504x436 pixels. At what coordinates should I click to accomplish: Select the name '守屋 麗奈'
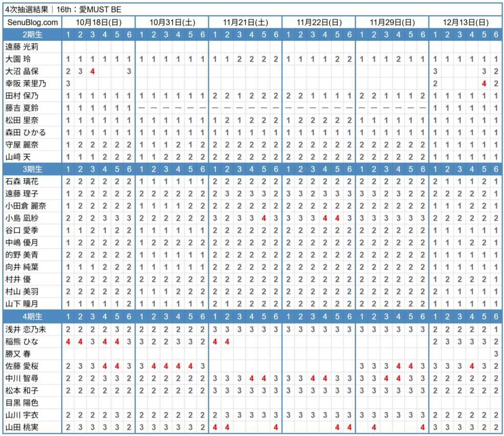click(22, 145)
